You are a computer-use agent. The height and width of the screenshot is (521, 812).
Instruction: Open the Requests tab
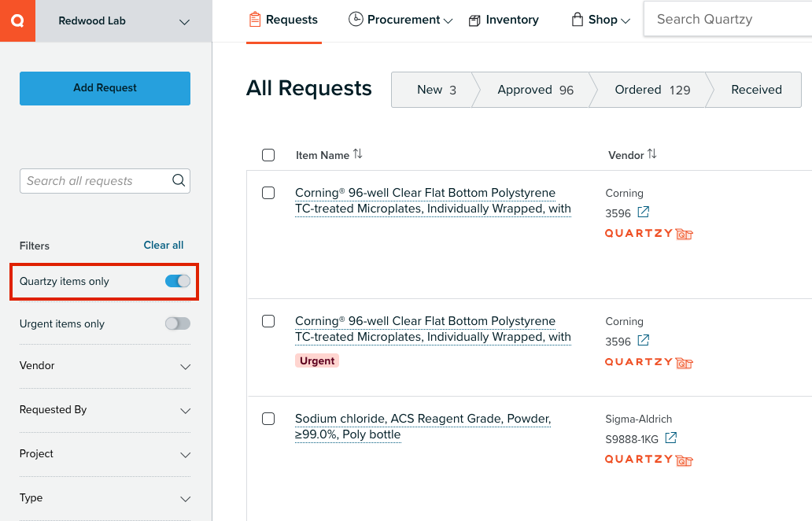tap(284, 20)
